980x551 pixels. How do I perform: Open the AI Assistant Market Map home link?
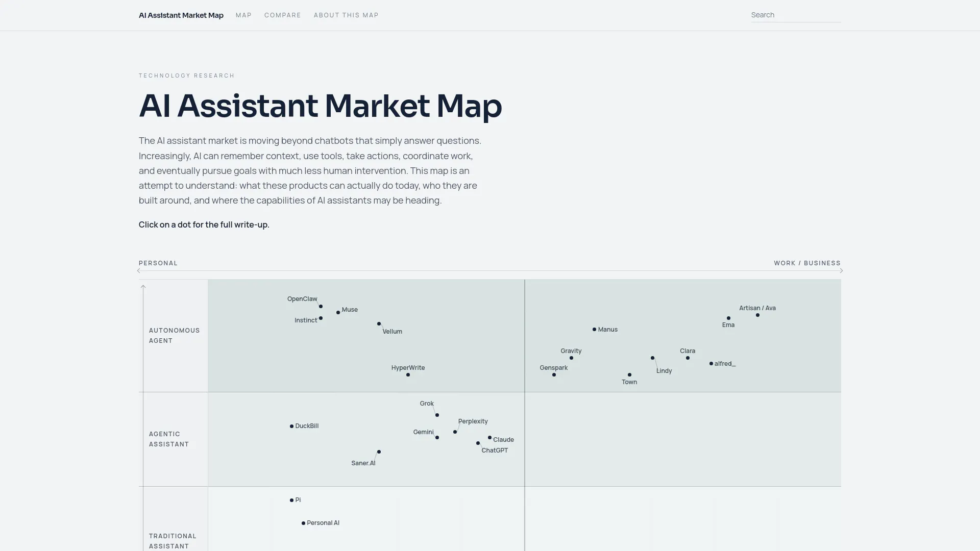[x=181, y=15]
